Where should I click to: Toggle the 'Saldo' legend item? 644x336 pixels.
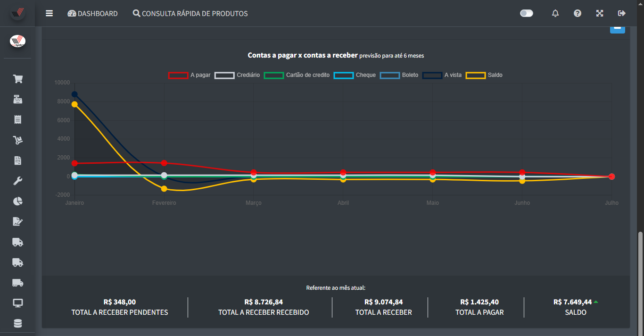485,75
